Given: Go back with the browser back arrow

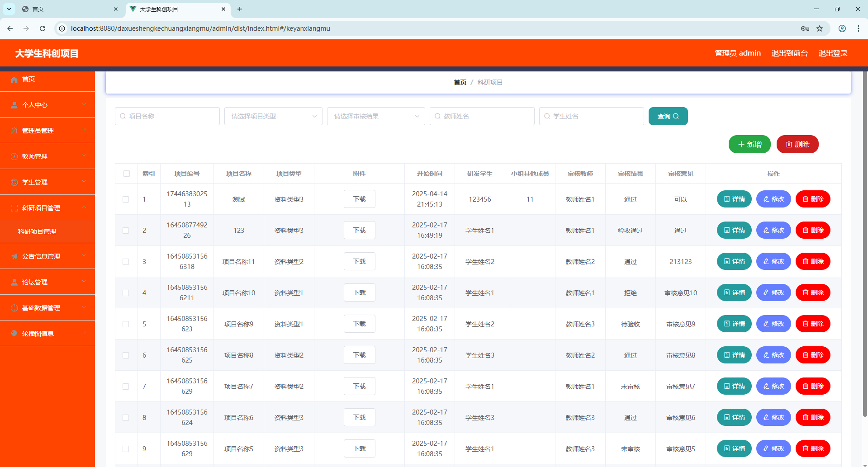Looking at the screenshot, I should [x=10, y=28].
